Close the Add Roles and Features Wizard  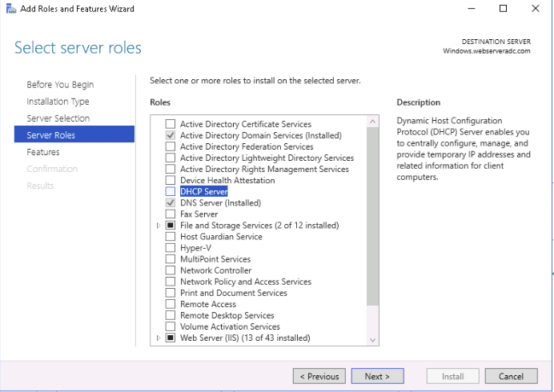tap(536, 9)
